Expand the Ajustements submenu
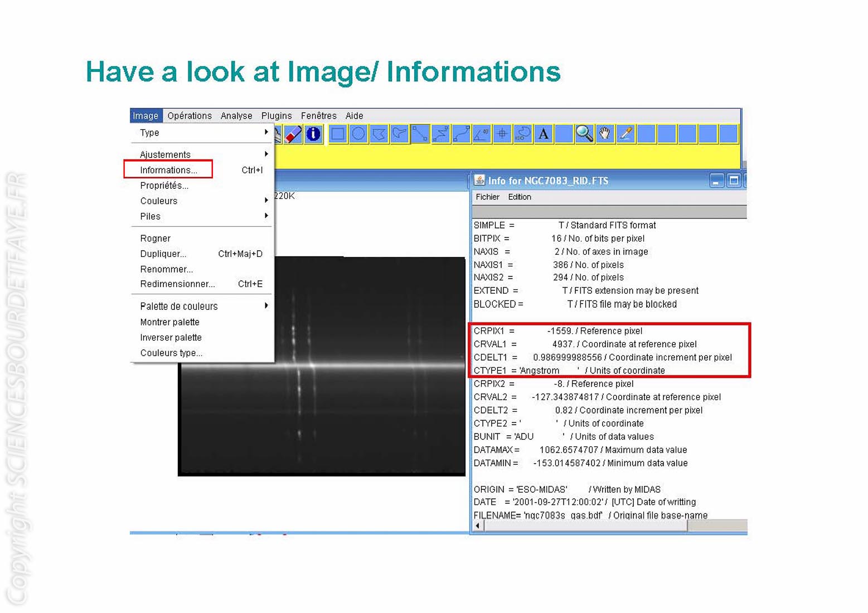The height and width of the screenshot is (613, 868). click(x=201, y=154)
